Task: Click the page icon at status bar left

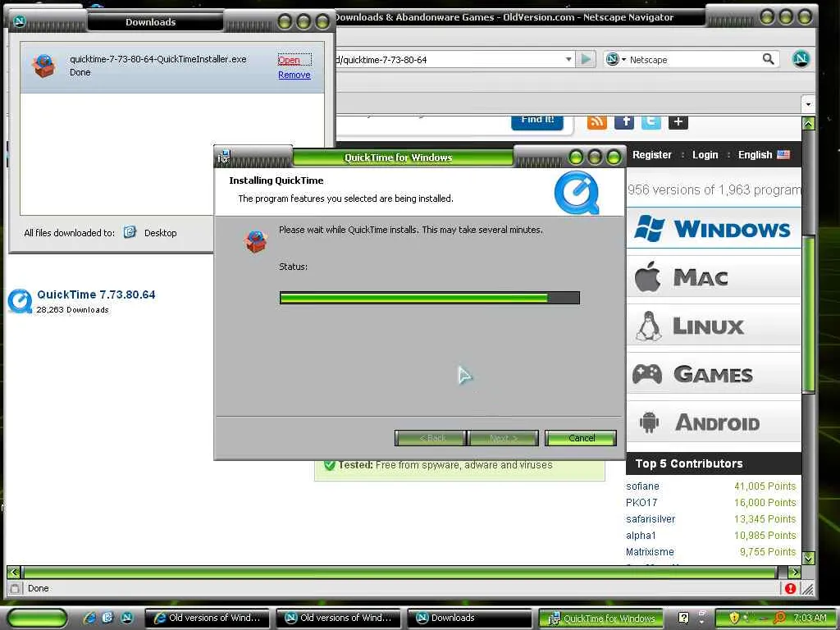Action: coord(15,588)
